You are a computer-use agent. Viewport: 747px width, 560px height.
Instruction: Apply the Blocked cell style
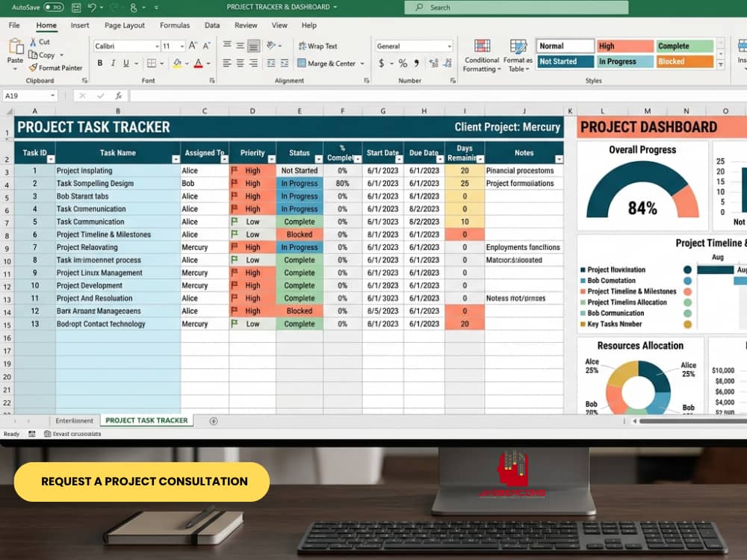point(684,61)
